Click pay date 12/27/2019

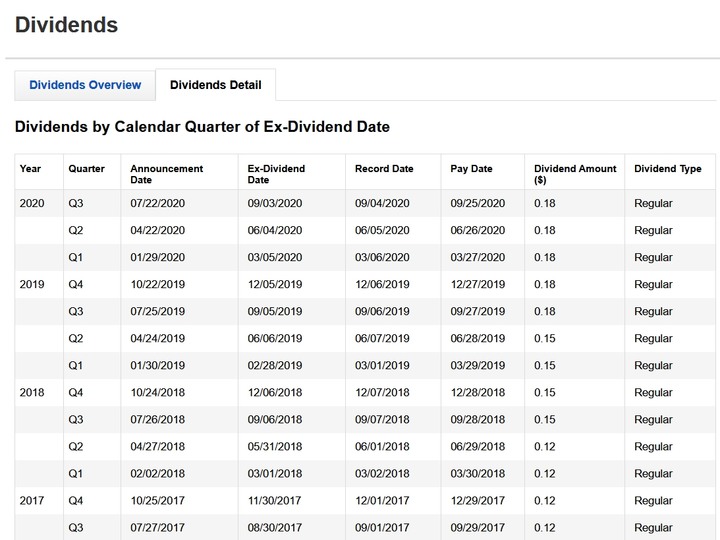478,284
